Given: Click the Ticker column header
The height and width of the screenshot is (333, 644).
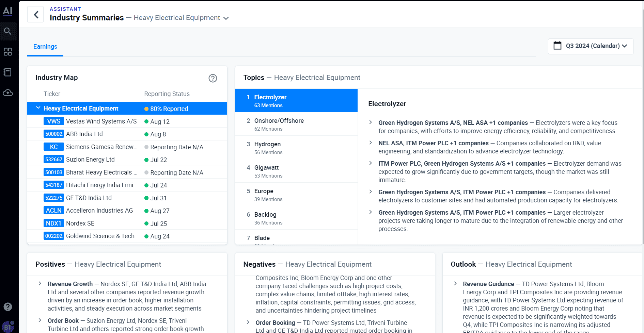Looking at the screenshot, I should click(x=52, y=94).
